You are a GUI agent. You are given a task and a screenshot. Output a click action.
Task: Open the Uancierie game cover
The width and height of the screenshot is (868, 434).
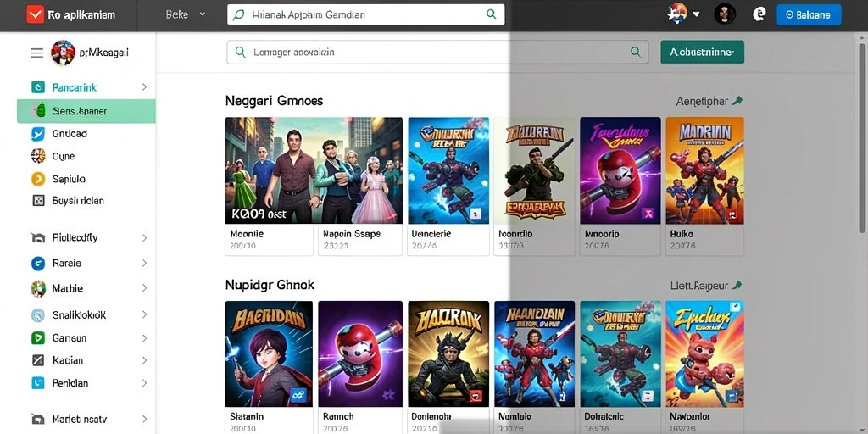[448, 170]
